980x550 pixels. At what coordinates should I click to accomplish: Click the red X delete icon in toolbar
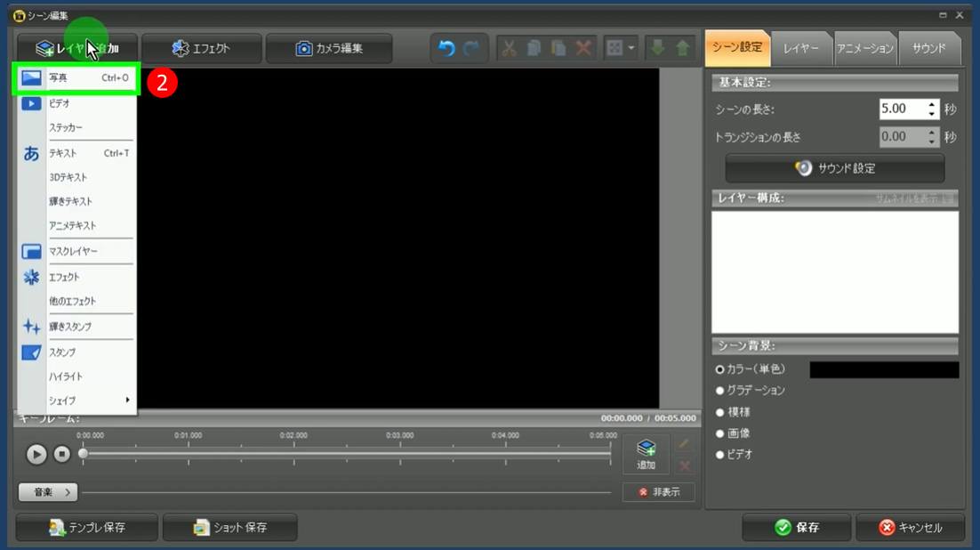[583, 49]
